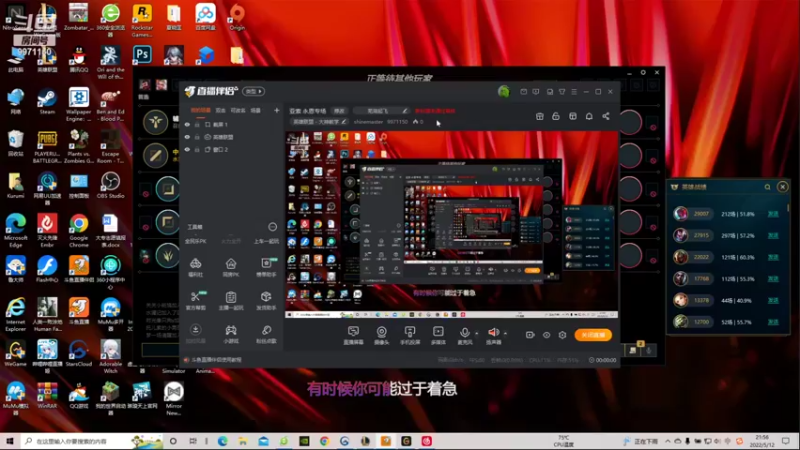800x450 pixels.
Task: Open the scissors clip tool in toolbox
Action: tap(195, 300)
